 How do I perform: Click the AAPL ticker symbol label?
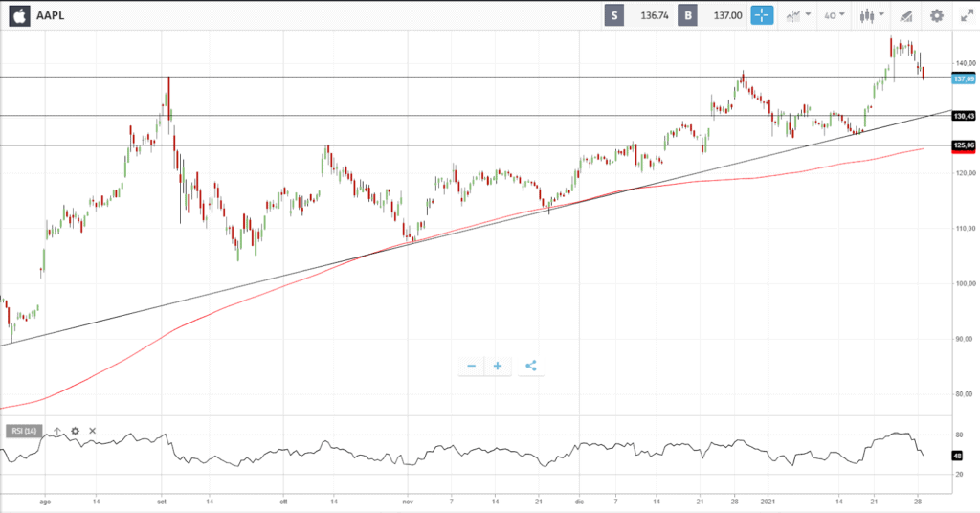point(50,15)
